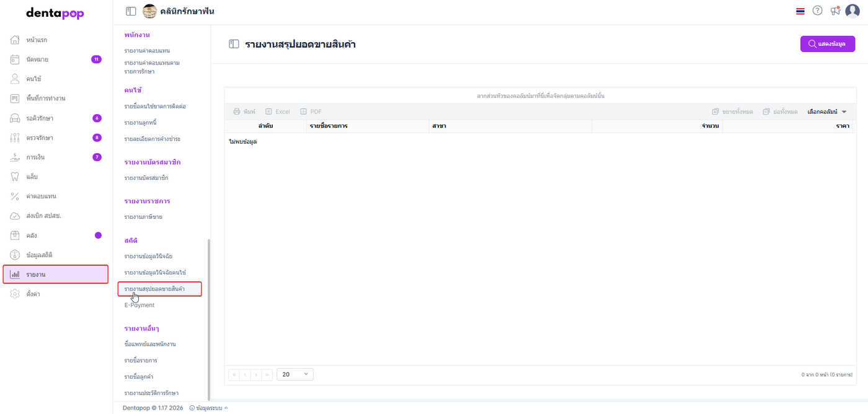Toggle sidebar with top bar panel icon
The width and height of the screenshot is (868, 414).
pyautogui.click(x=130, y=11)
